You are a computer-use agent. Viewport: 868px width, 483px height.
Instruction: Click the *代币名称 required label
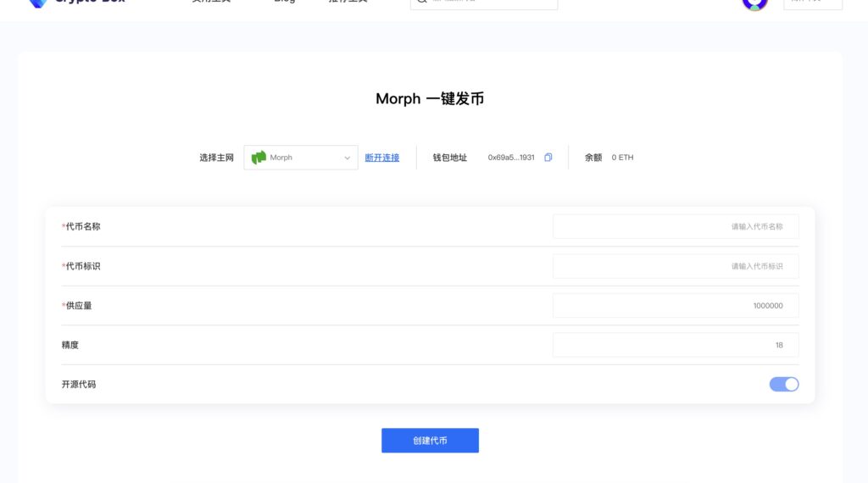(81, 226)
